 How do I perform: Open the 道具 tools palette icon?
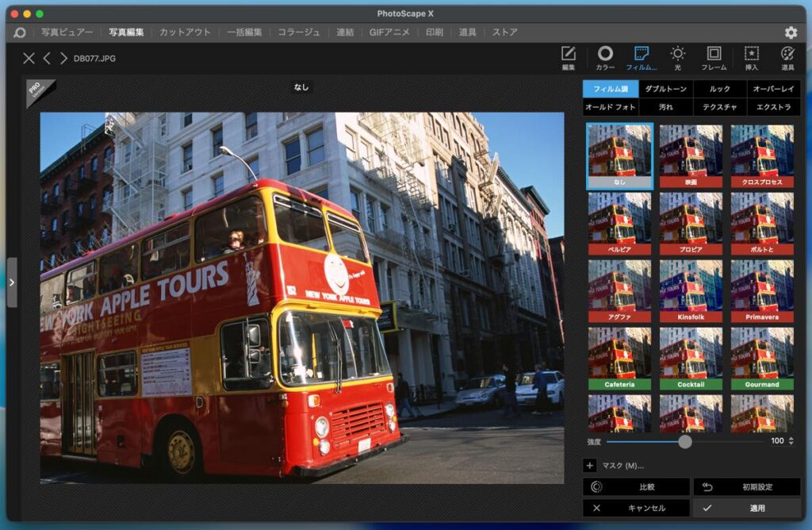tap(787, 58)
